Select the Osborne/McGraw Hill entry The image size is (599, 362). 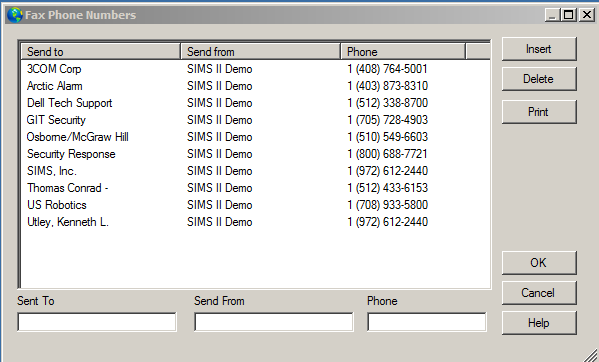tap(255, 137)
